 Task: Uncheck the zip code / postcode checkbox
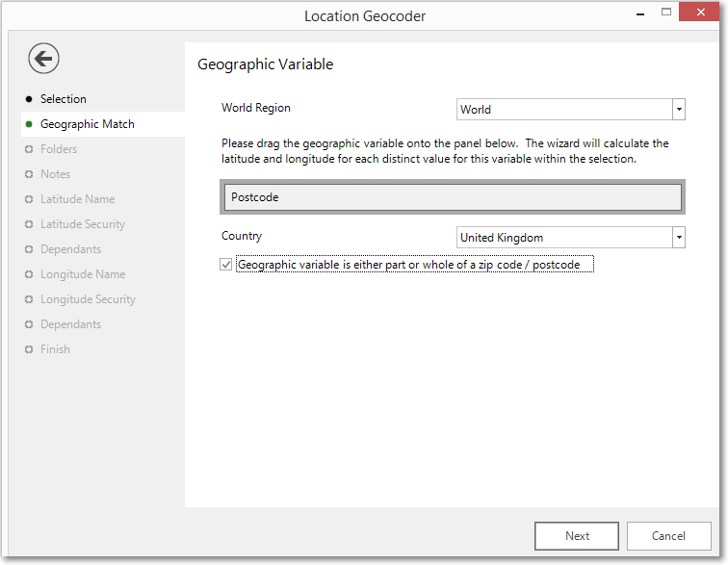pyautogui.click(x=225, y=265)
